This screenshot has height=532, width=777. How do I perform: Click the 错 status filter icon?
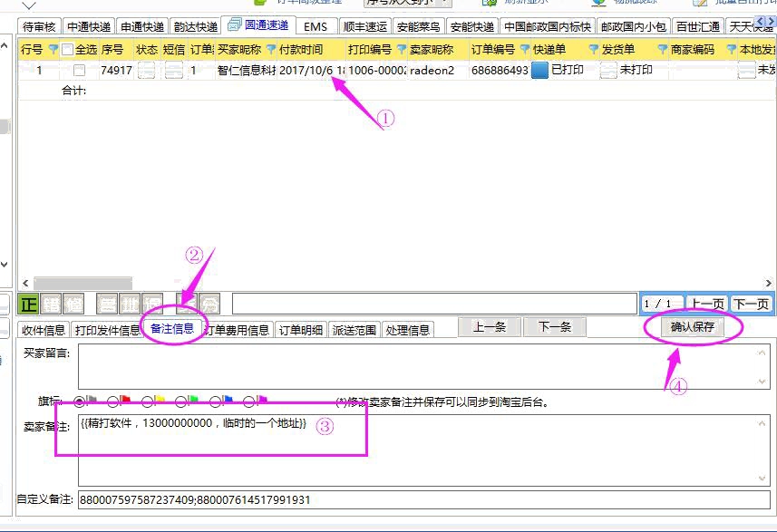(x=53, y=305)
